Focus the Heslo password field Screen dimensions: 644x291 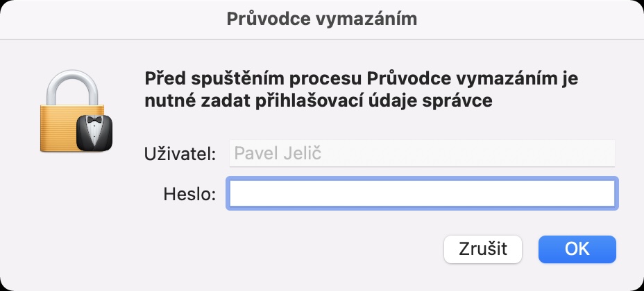pyautogui.click(x=422, y=194)
